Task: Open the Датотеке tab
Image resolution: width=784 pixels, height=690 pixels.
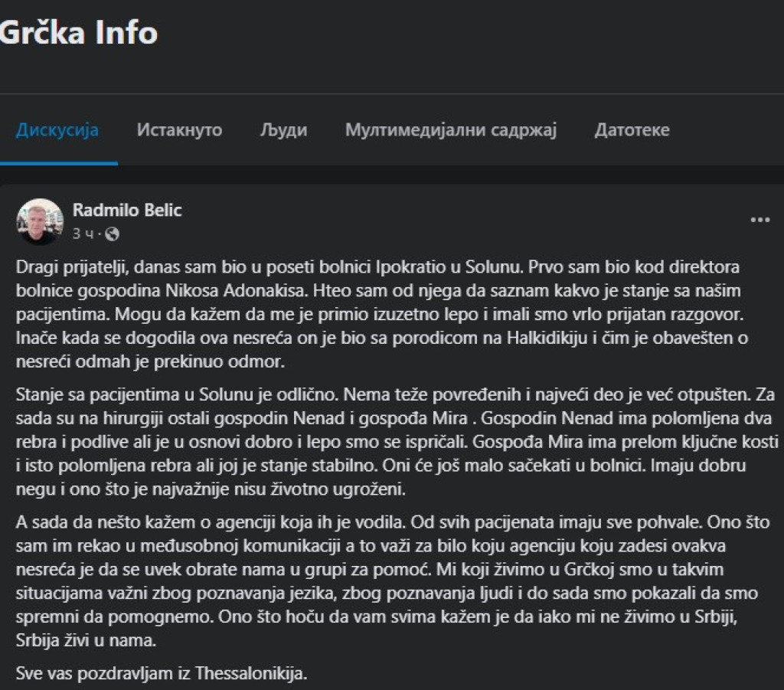Action: coord(632,130)
